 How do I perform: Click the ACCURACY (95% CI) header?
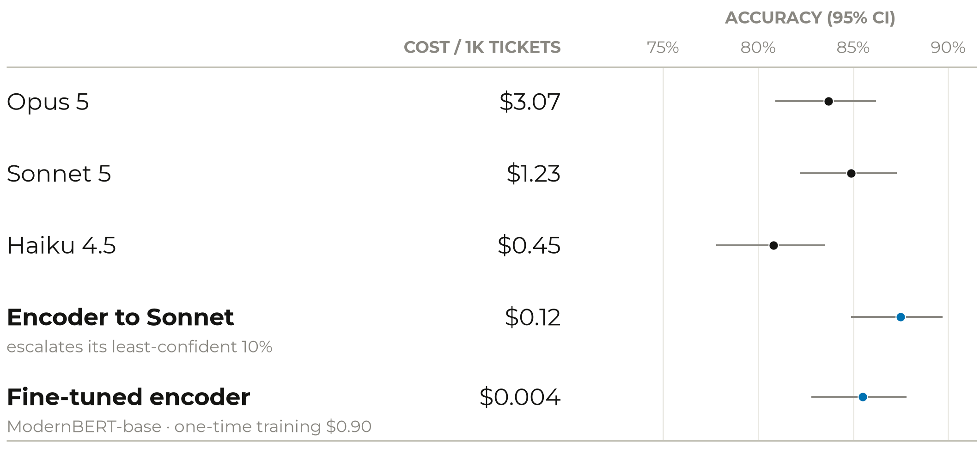pos(810,18)
